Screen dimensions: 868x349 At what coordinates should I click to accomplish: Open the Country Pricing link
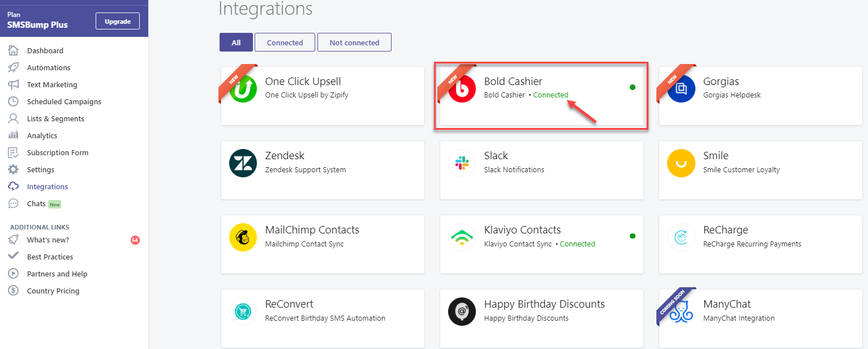[x=53, y=291]
